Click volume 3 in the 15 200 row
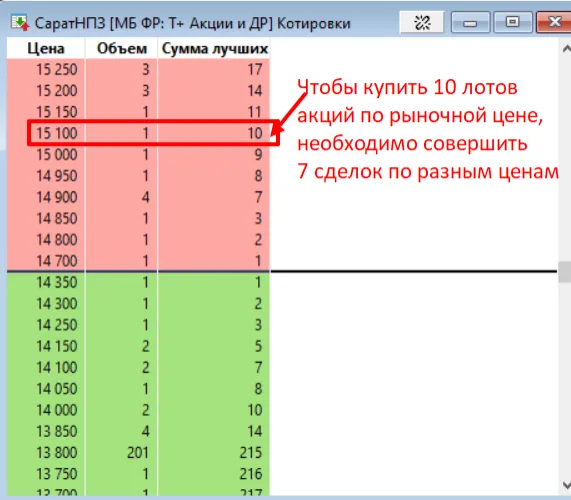This screenshot has height=500, width=571. [x=146, y=91]
